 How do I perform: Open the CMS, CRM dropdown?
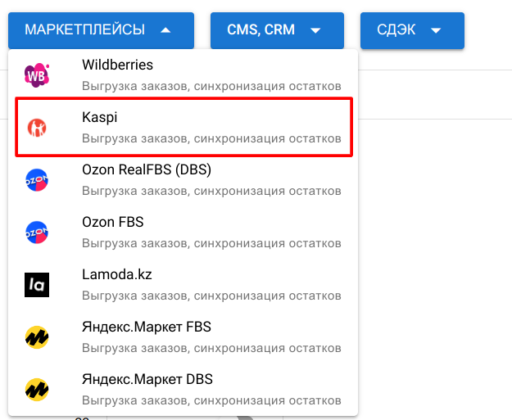277,30
